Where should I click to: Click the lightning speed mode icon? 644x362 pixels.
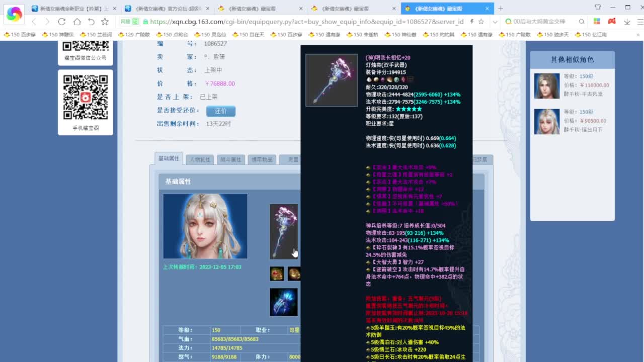point(471,22)
